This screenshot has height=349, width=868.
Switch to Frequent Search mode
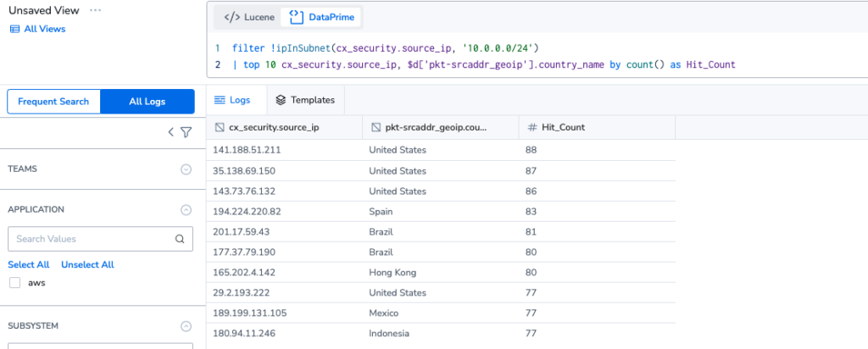point(53,102)
